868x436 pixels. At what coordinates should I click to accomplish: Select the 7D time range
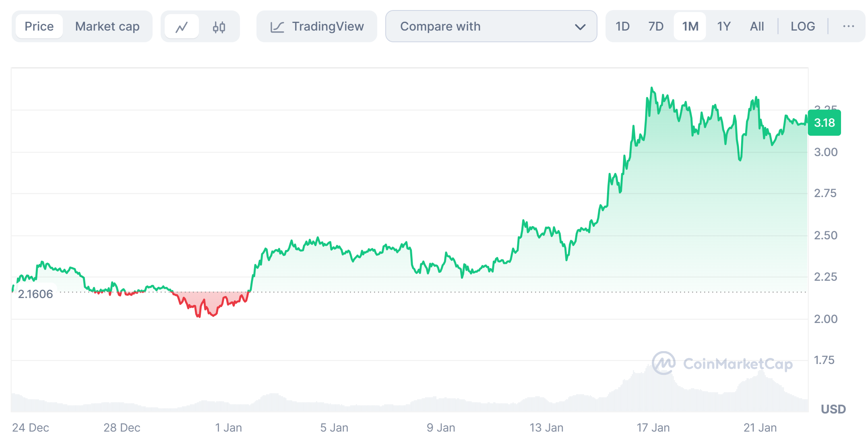coord(656,27)
